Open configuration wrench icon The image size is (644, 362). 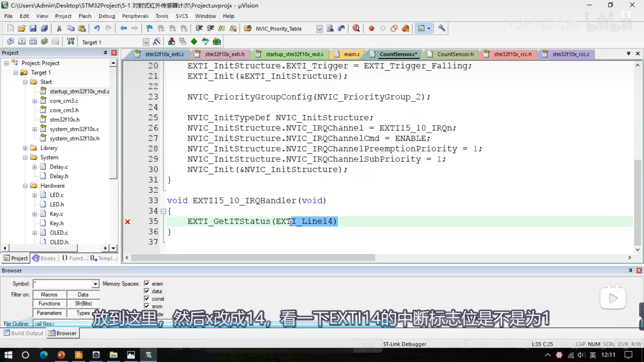pos(441,28)
